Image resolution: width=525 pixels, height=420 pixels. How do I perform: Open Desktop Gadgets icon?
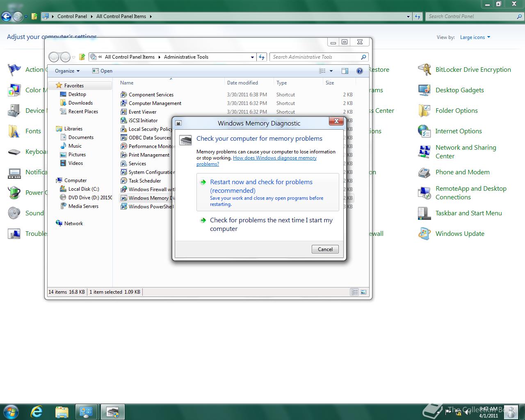tap(424, 90)
